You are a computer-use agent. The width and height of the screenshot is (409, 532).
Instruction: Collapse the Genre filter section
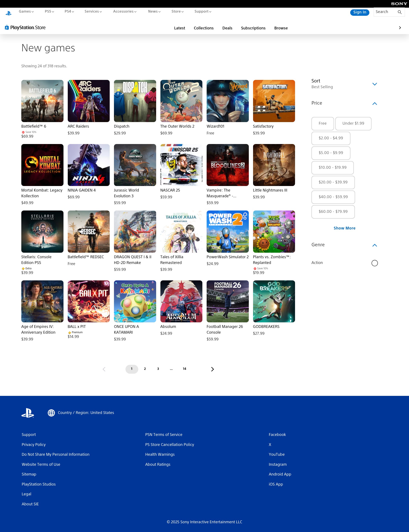tap(374, 245)
